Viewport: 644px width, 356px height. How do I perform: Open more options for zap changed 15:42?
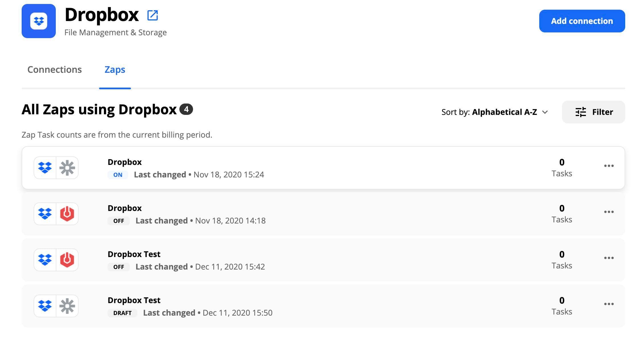pyautogui.click(x=609, y=258)
